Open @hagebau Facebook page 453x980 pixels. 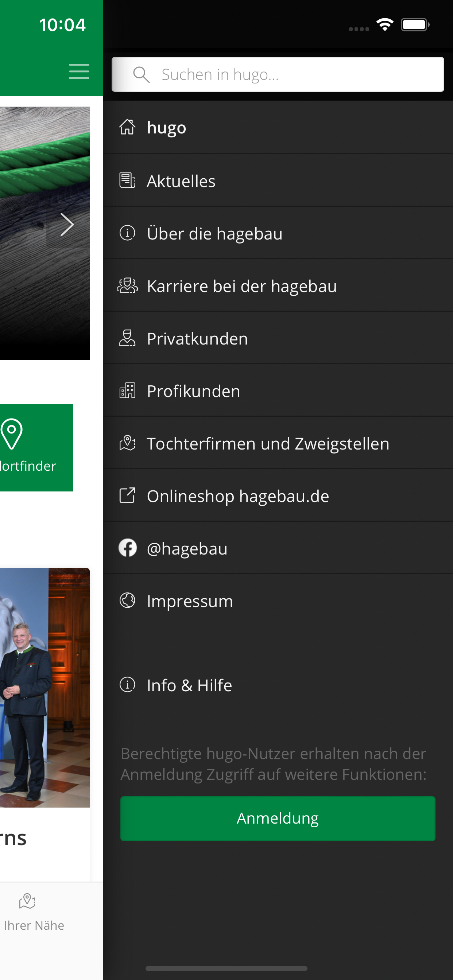pyautogui.click(x=278, y=548)
